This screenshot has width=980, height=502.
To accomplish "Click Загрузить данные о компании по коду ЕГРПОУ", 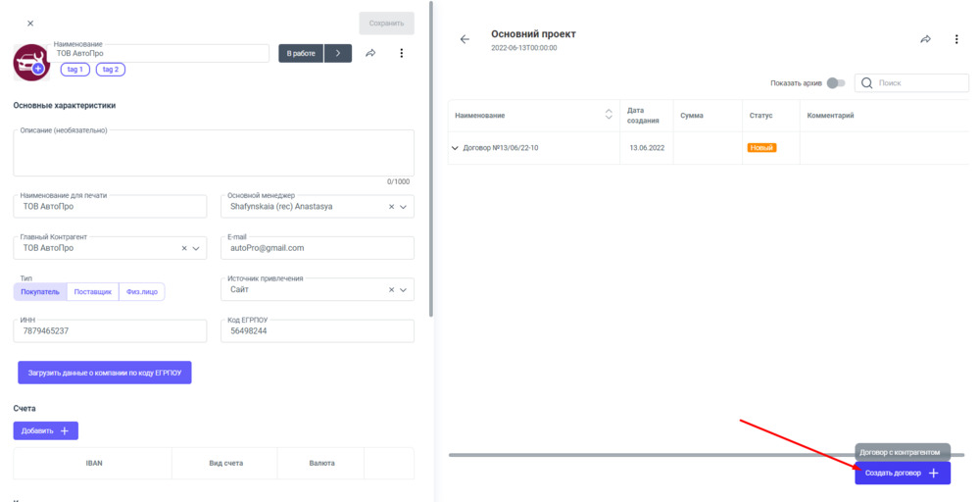I will pyautogui.click(x=105, y=373).
